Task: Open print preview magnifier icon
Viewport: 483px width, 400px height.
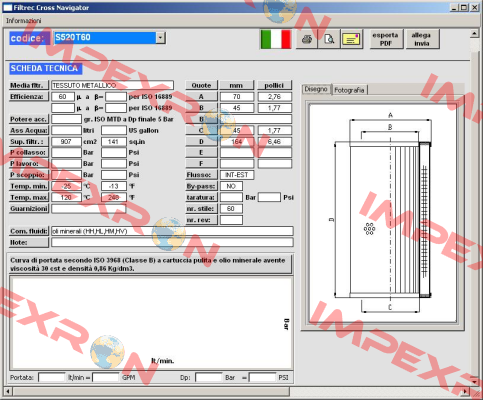Action: 329,39
